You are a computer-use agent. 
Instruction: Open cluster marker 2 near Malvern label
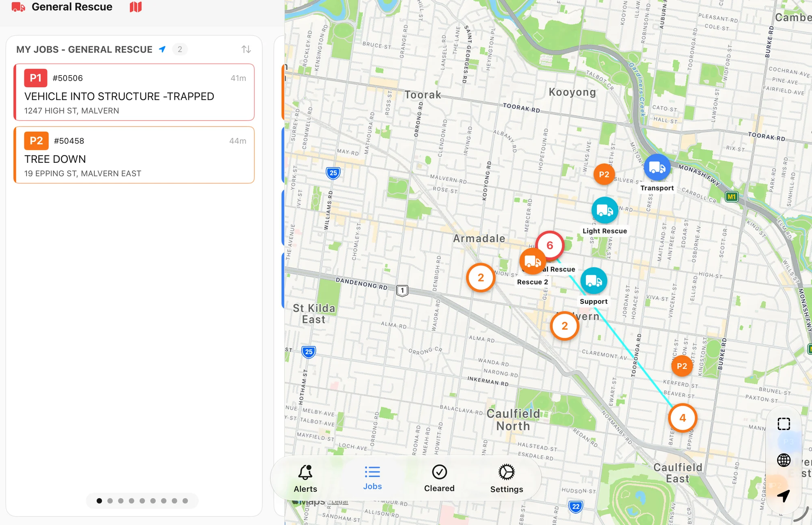tap(564, 326)
